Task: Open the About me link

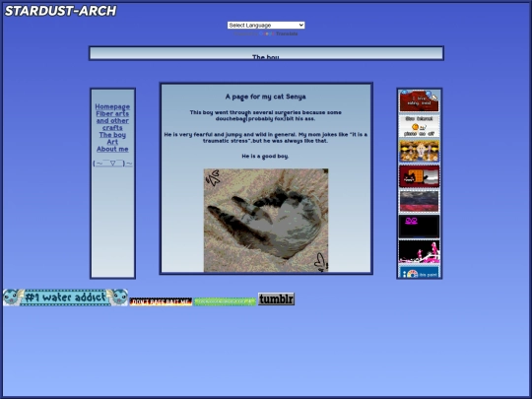Action: click(112, 149)
